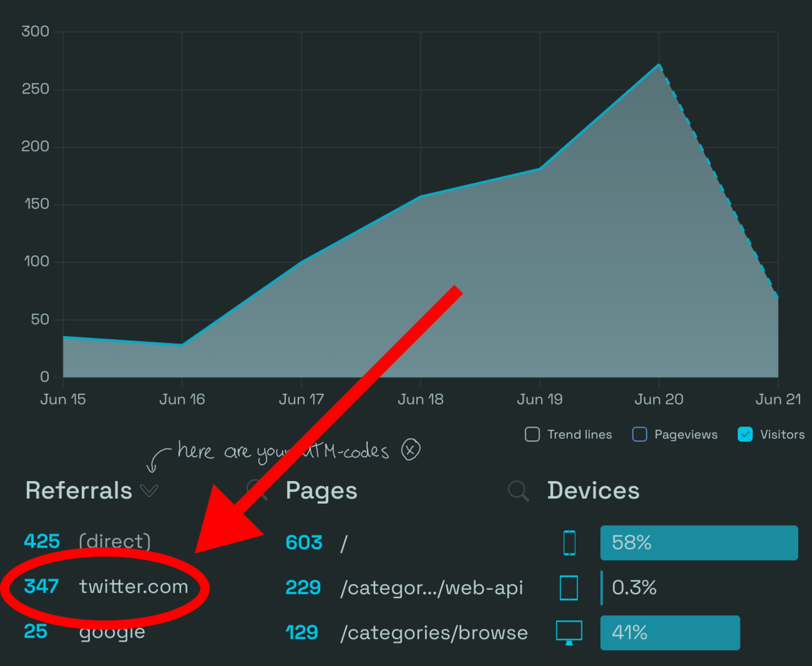Click the Jun 16 axis label
Screen dimensions: 812x666
point(182,399)
